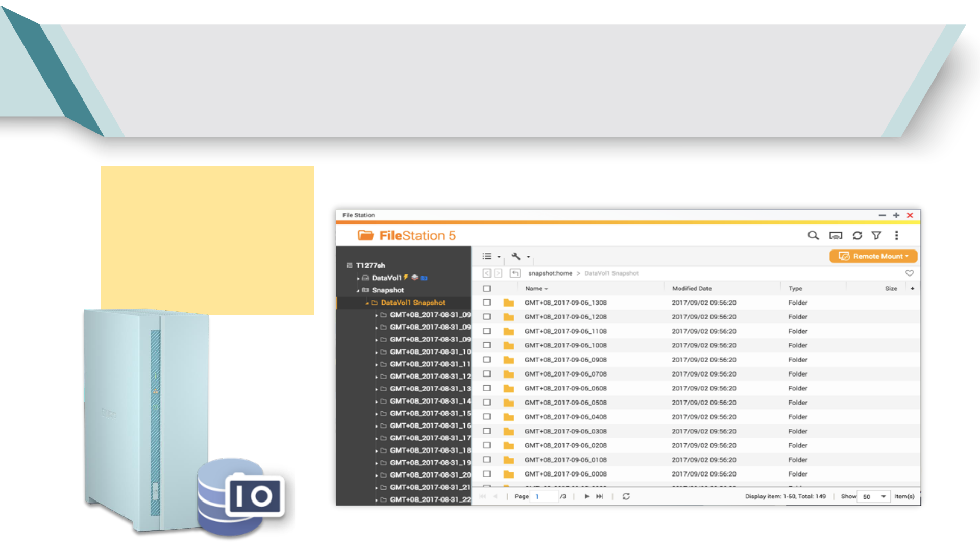Open the Remote Mount dropdown button
Viewport: 980px width, 551px height.
pyautogui.click(x=873, y=256)
